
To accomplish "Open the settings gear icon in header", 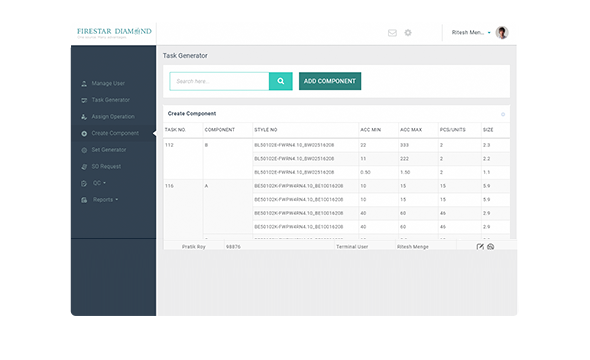I will 408,33.
